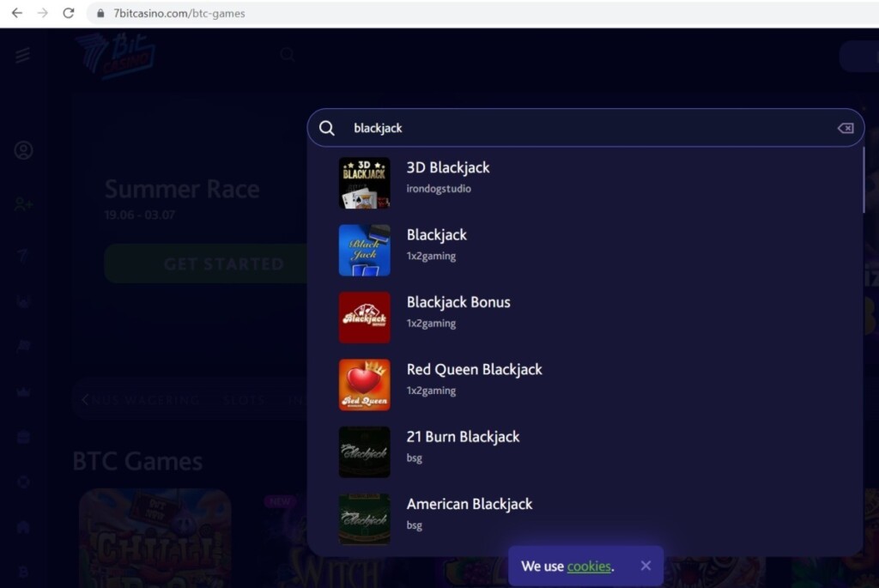This screenshot has height=588, width=879.
Task: Click the dimmed header search icon
Action: coord(287,54)
